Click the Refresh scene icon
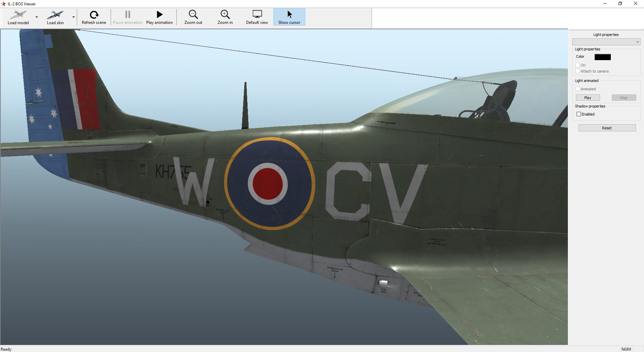The height and width of the screenshot is (352, 644). click(x=94, y=14)
